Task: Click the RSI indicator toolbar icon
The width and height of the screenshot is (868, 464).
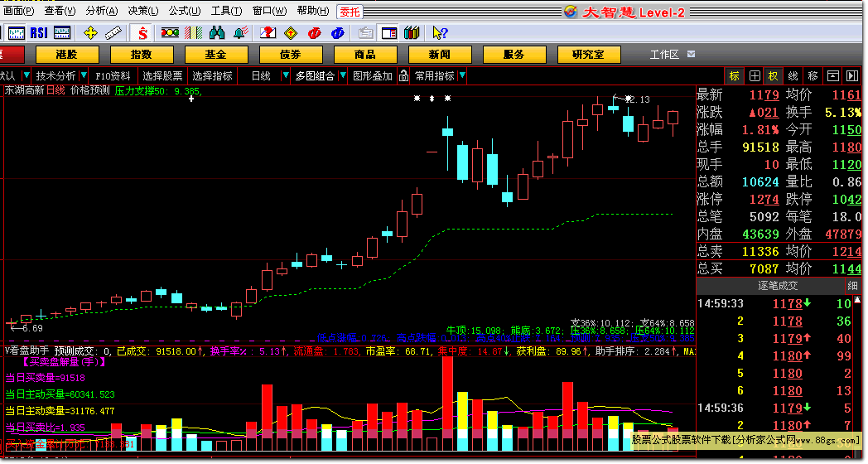Action: pos(39,33)
